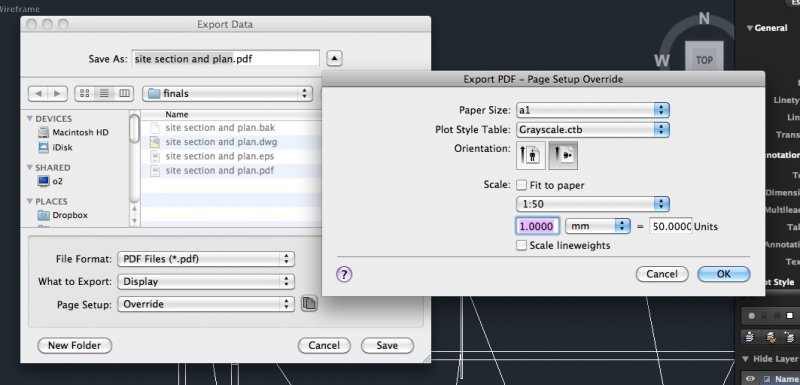
Task: Click the Save As filename field
Action: click(226, 59)
